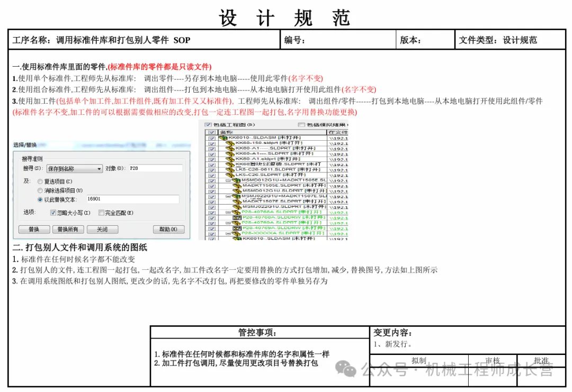Collapse the P28-XXXXXA.SLDPRT tree node

pos(228,233)
